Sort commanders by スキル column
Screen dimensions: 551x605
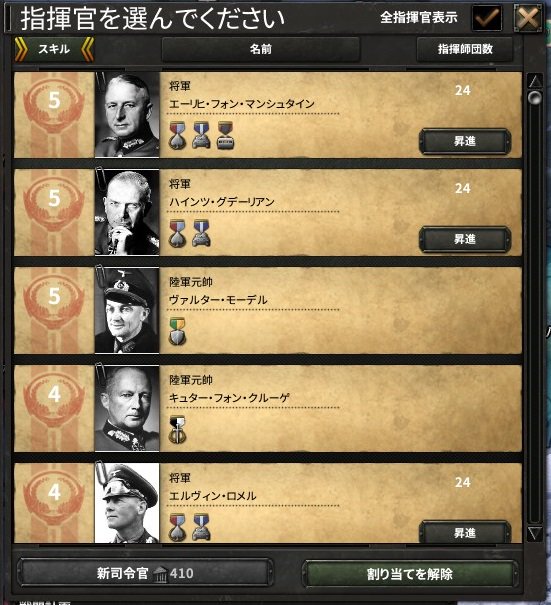[54, 49]
